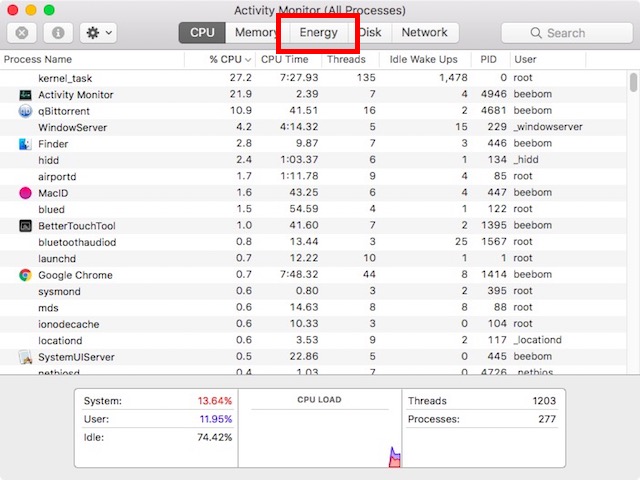The height and width of the screenshot is (480, 640).
Task: Select the blued process row
Action: 313,209
